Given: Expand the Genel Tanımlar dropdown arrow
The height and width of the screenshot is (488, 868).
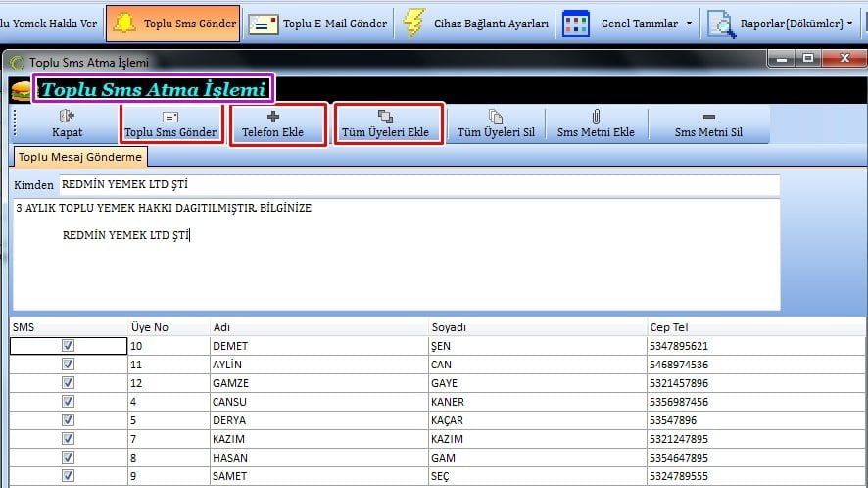Looking at the screenshot, I should coord(689,24).
